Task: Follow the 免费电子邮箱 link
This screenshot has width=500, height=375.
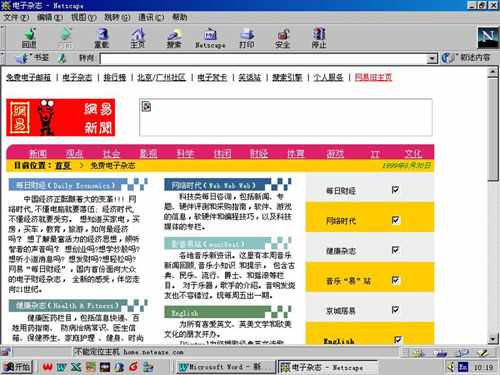Action: pos(28,77)
